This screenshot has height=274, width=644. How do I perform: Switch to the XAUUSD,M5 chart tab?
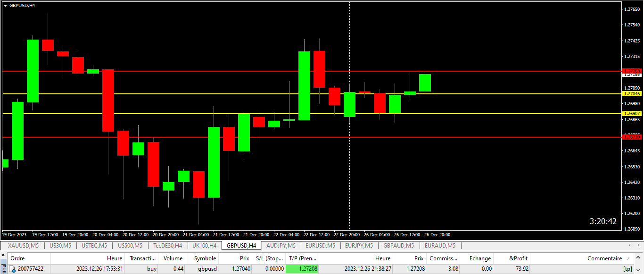pos(23,246)
